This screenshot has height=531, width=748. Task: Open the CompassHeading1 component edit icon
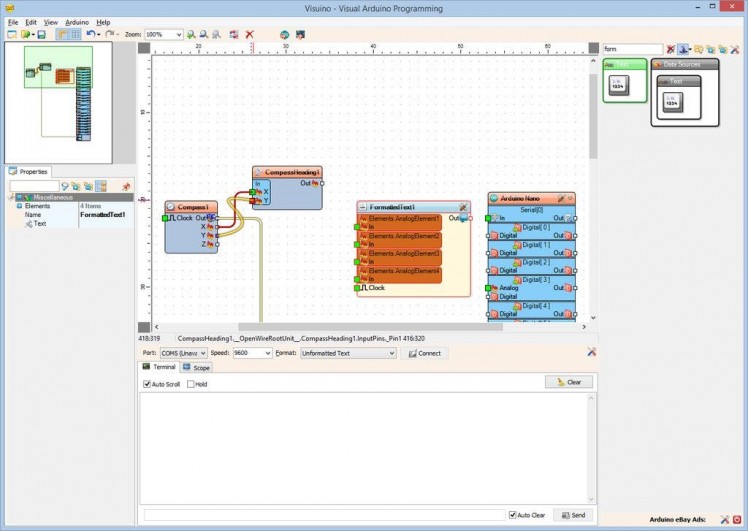[x=258, y=172]
